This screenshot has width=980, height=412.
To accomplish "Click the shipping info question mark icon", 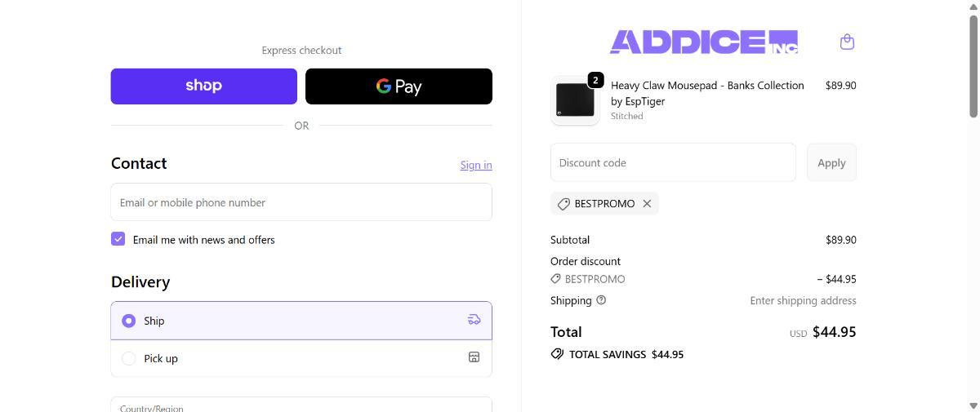I will tap(601, 300).
